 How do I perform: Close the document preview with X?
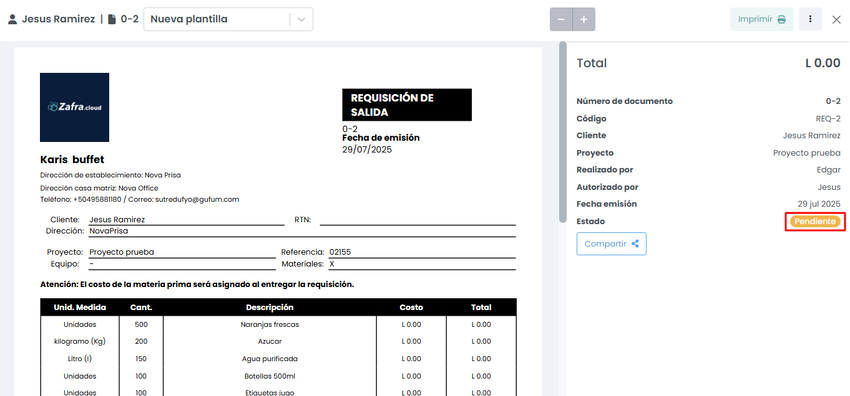836,20
